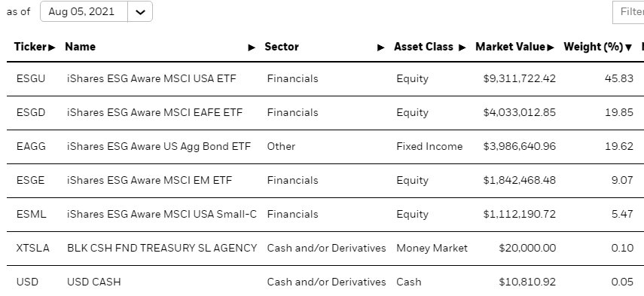This screenshot has height=296, width=644.
Task: Click the $9,311,722.42 market value cell
Action: tap(520, 78)
